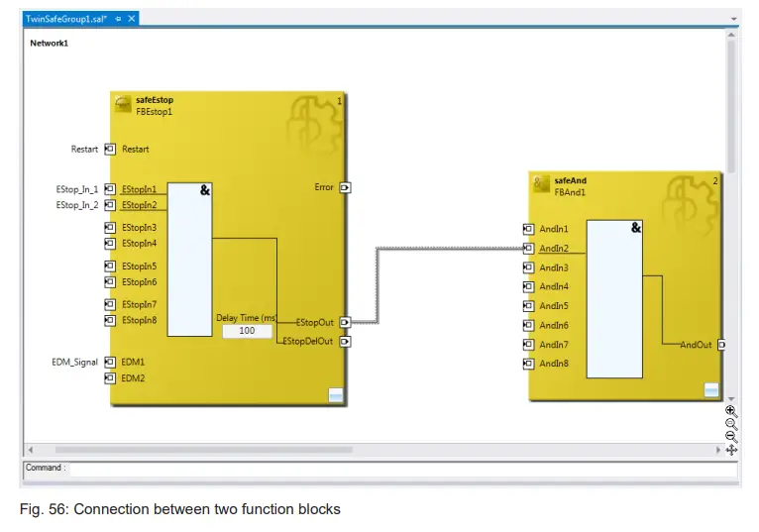Click the EDM2 input port

(110, 377)
